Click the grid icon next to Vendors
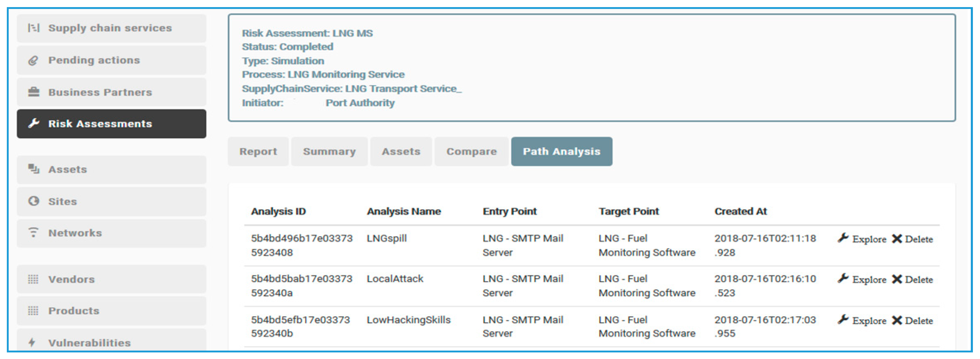Screen dimensions: 980x359 (33, 279)
